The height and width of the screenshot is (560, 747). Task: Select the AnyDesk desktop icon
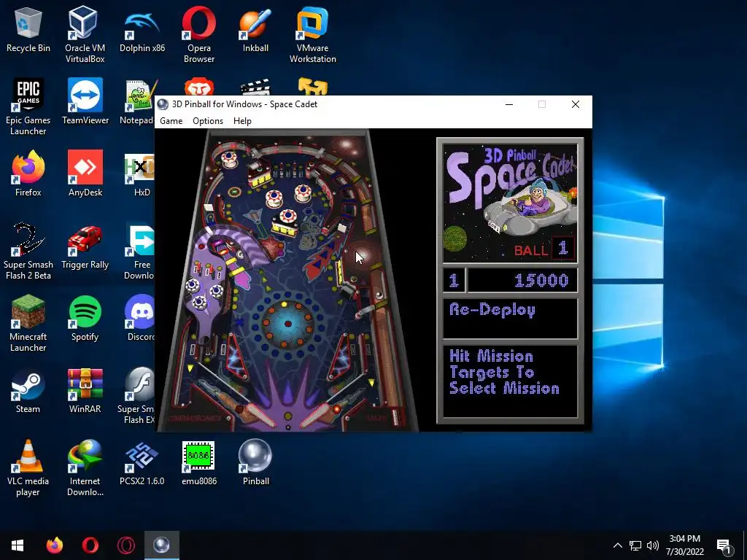point(85,174)
